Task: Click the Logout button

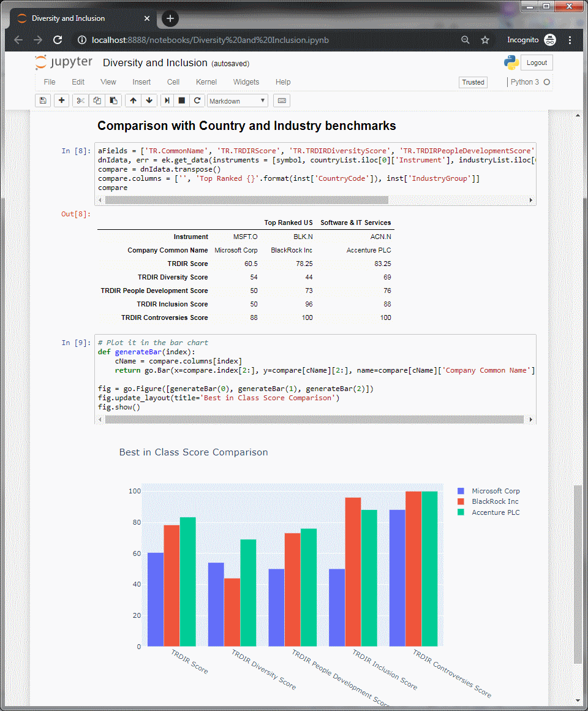Action: 537,63
